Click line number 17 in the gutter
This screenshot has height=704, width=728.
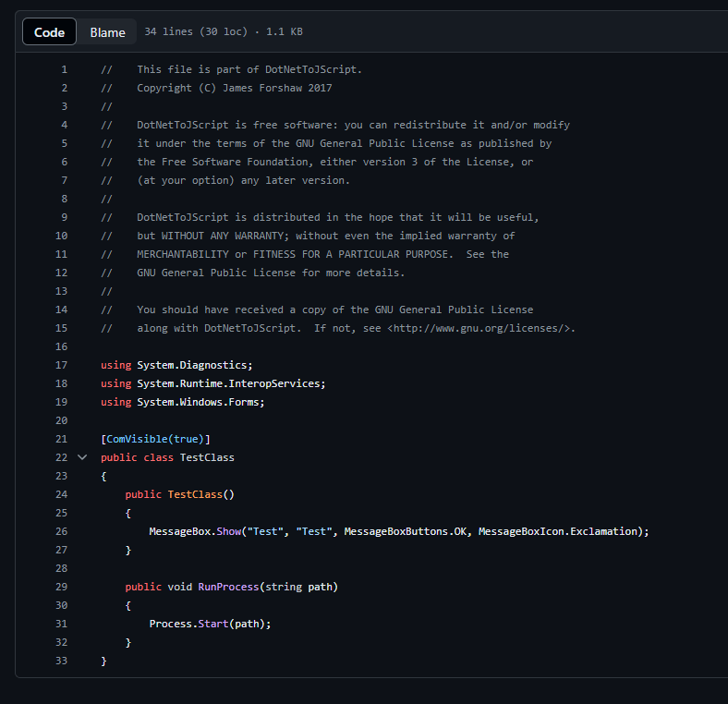(62, 365)
